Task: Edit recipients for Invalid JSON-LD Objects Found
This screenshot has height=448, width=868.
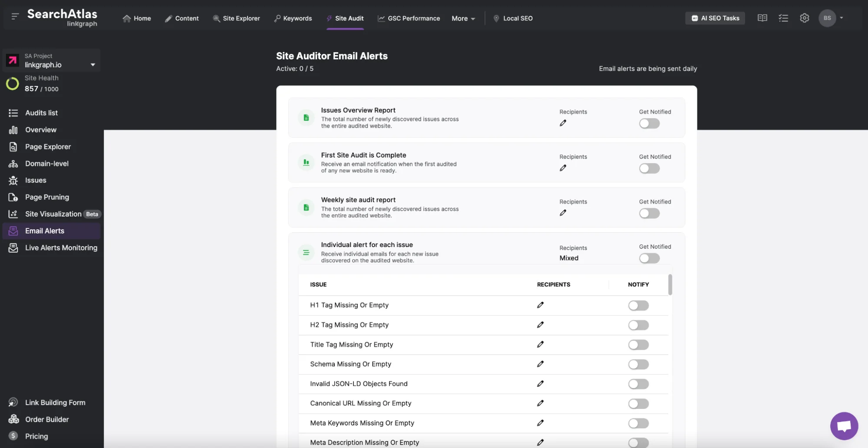Action: tap(540, 384)
